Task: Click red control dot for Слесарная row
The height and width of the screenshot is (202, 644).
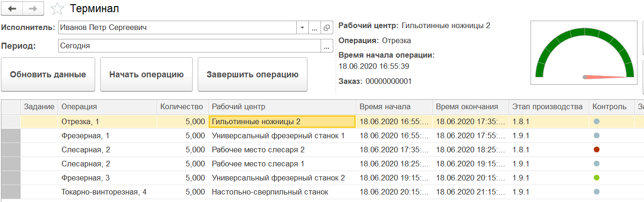Action: pyautogui.click(x=596, y=150)
